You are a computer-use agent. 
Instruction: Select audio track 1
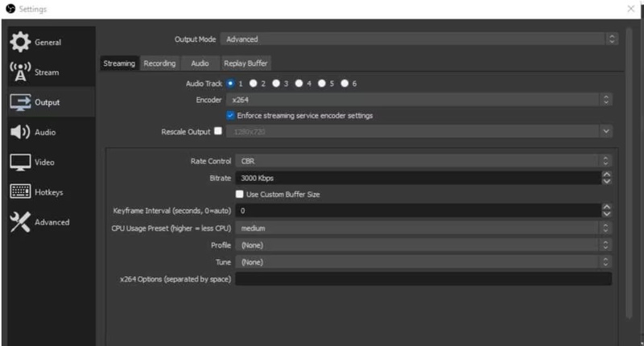point(230,84)
